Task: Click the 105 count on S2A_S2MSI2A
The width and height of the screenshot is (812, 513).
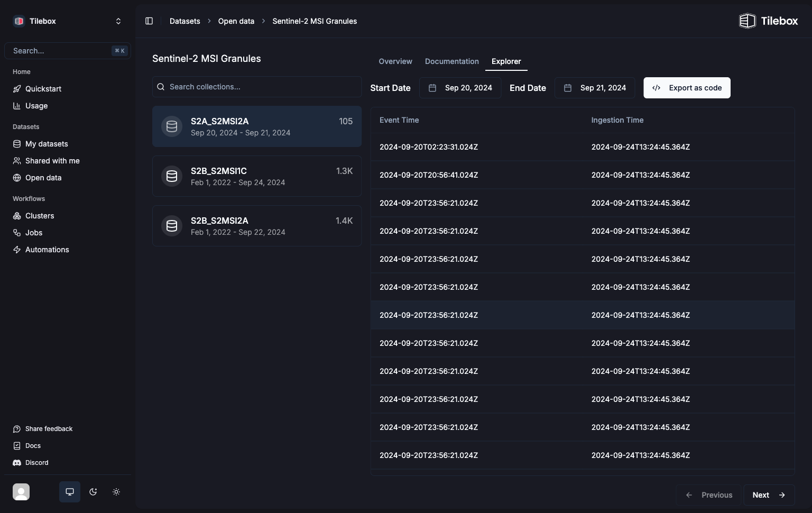Action: (x=346, y=121)
